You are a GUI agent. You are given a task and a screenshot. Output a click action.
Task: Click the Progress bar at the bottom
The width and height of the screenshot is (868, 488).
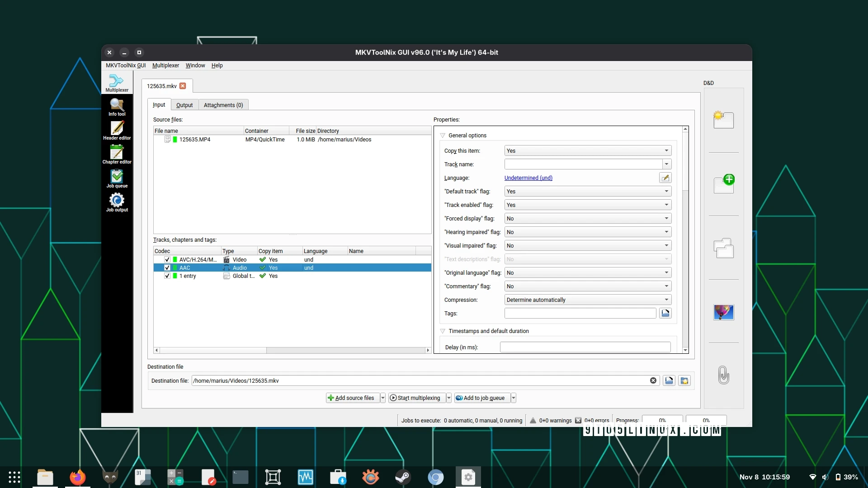point(662,420)
